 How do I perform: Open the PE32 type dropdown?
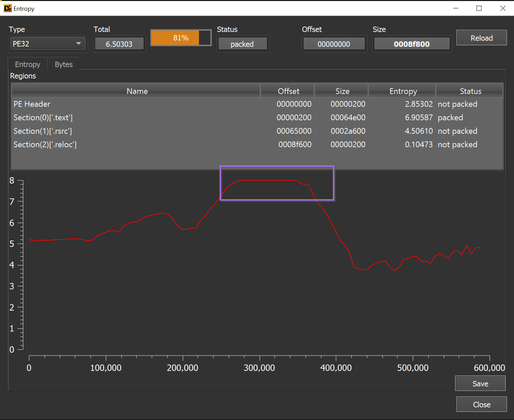point(48,44)
